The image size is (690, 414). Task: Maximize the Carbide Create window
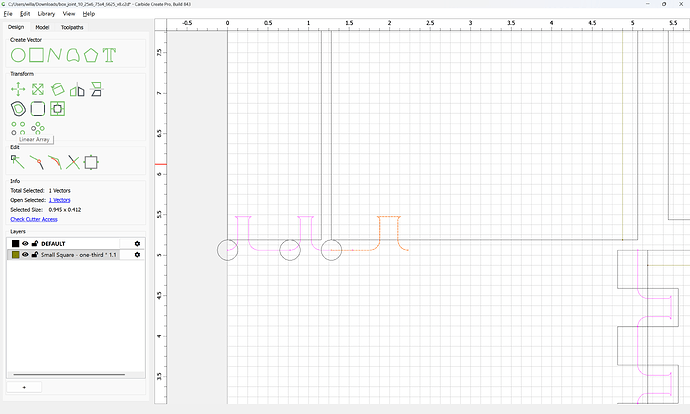click(664, 4)
